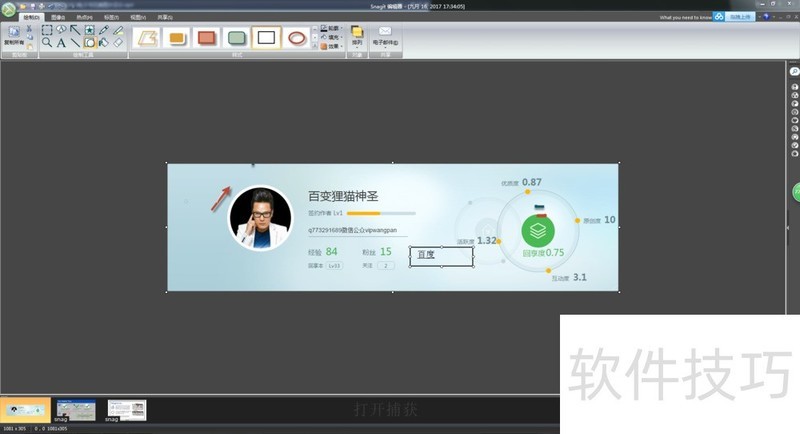Click the cloud upload text button

click(740, 17)
